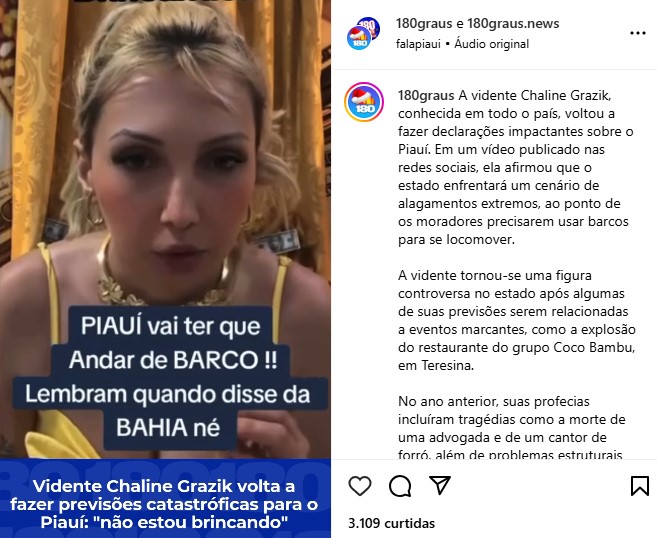Open the falapiaui audio author link
The width and height of the screenshot is (657, 538).
click(x=418, y=44)
